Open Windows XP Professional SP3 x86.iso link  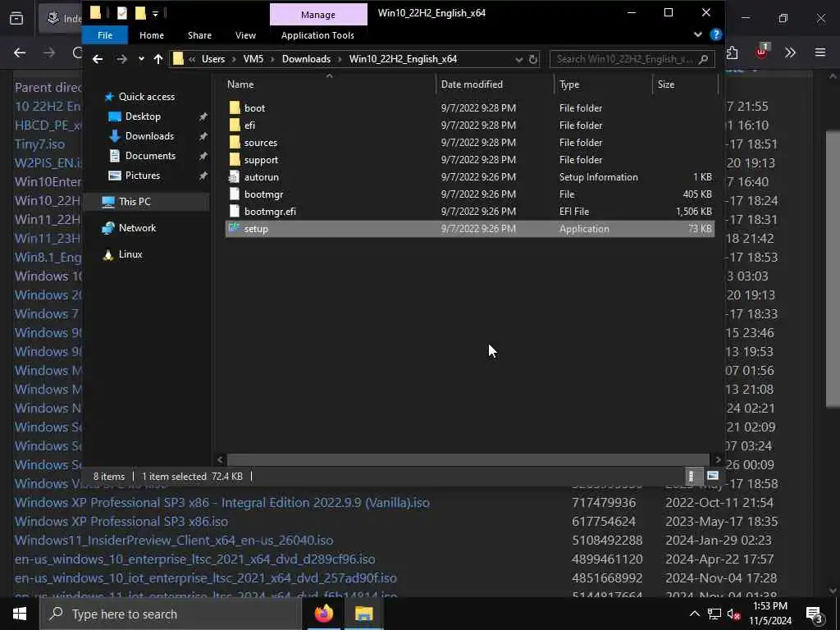(x=121, y=521)
